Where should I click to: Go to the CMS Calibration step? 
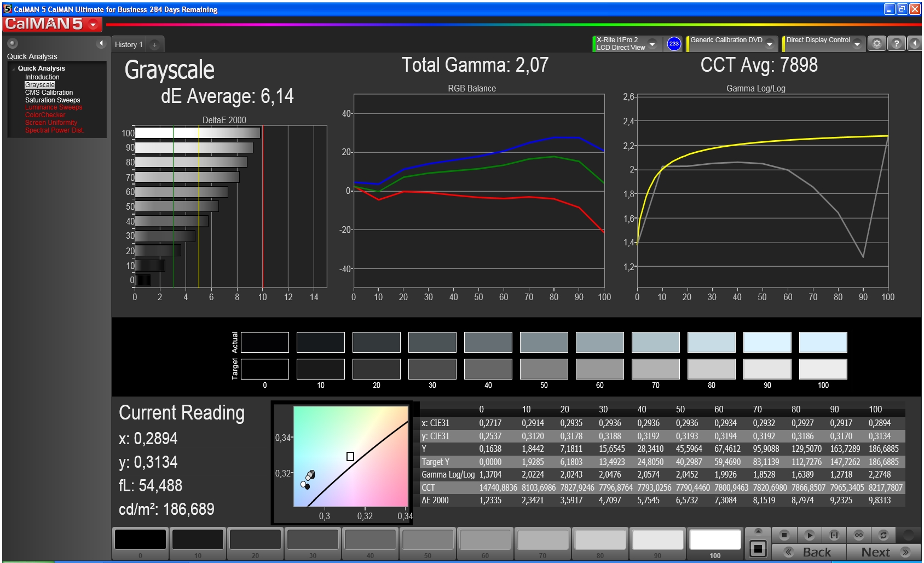click(x=49, y=93)
